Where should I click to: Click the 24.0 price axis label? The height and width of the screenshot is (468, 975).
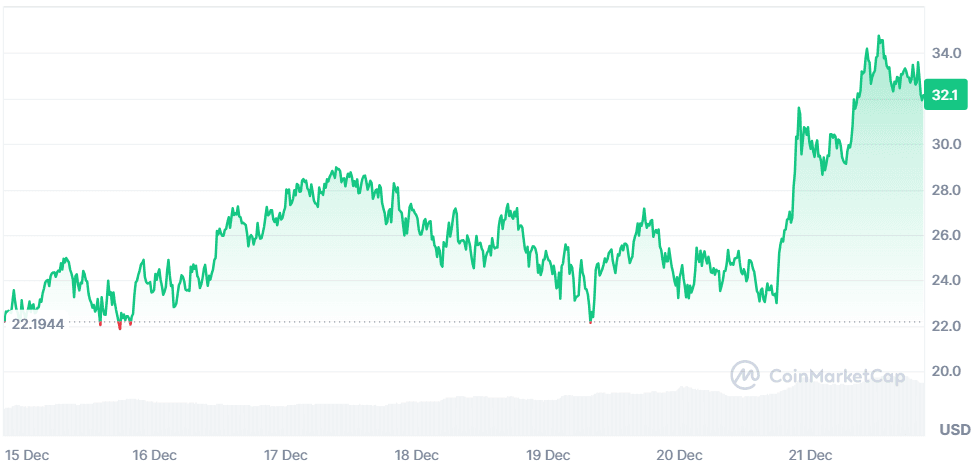[x=946, y=281]
